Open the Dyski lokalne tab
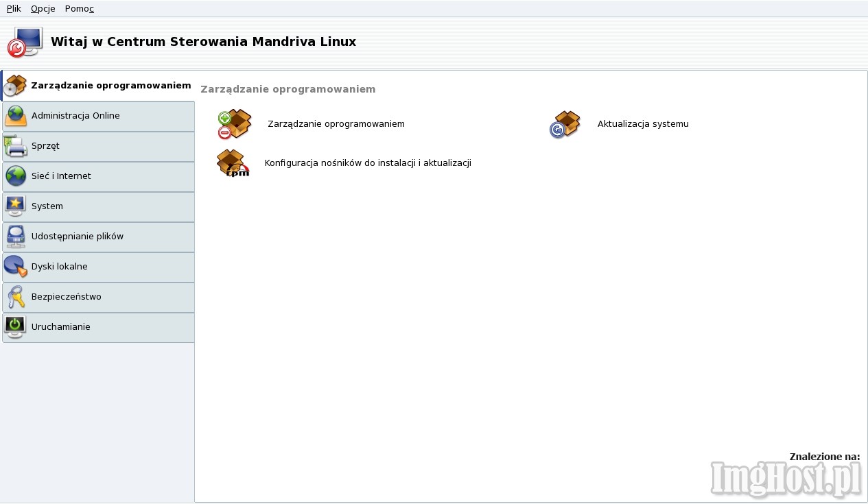868x504 pixels. 98,267
